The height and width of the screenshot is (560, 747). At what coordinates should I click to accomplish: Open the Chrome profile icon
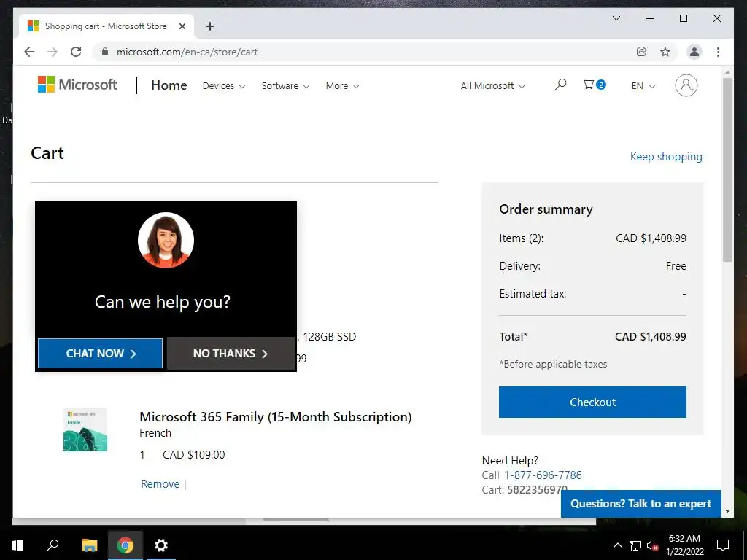coord(694,52)
